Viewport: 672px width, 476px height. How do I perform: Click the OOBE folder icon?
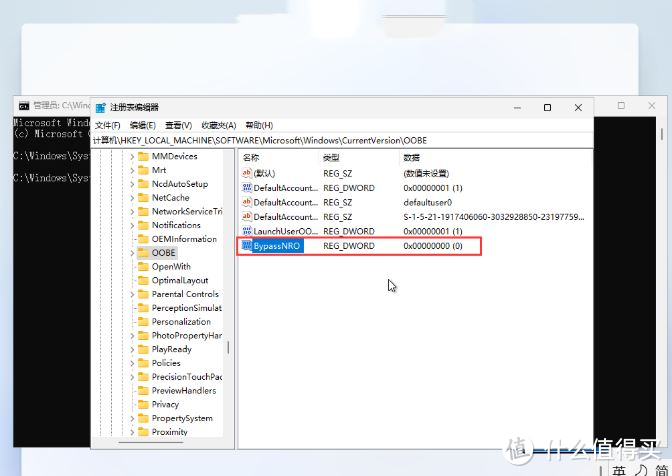(143, 253)
